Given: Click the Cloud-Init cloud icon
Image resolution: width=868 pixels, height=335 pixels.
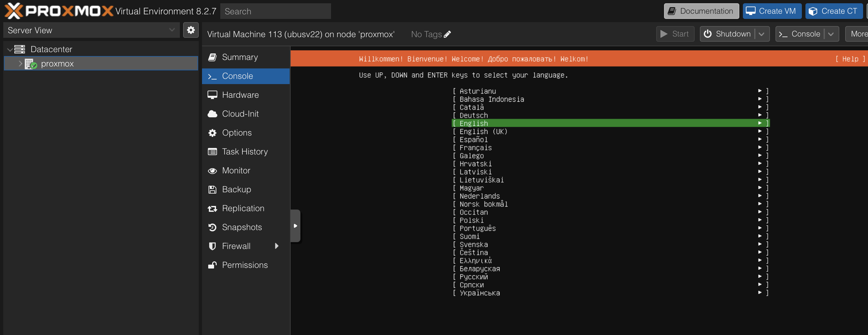Looking at the screenshot, I should (x=212, y=114).
